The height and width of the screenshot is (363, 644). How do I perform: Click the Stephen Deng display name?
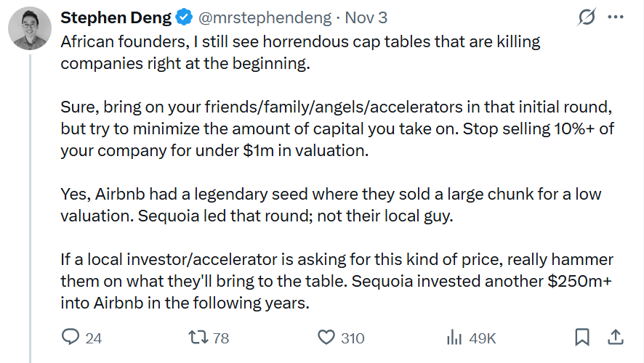116,17
